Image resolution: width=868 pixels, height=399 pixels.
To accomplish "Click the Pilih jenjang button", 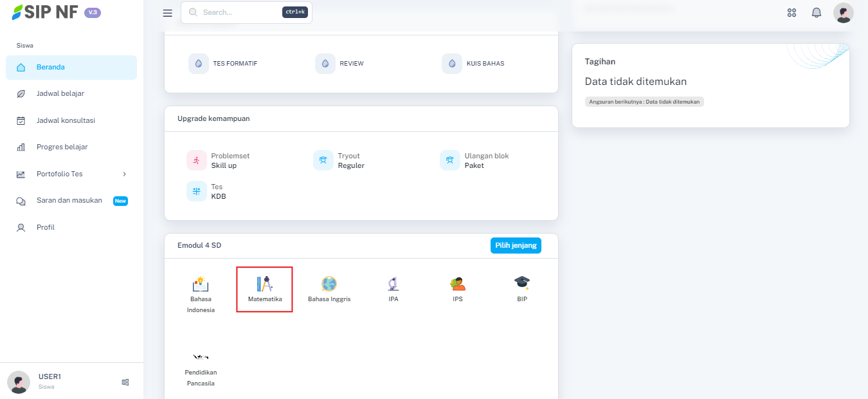I will [516, 245].
